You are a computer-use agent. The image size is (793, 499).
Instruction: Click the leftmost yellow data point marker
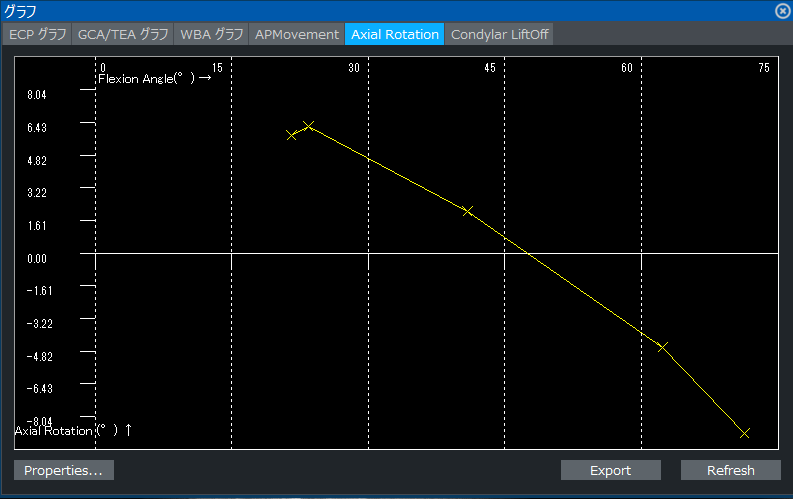coord(291,135)
